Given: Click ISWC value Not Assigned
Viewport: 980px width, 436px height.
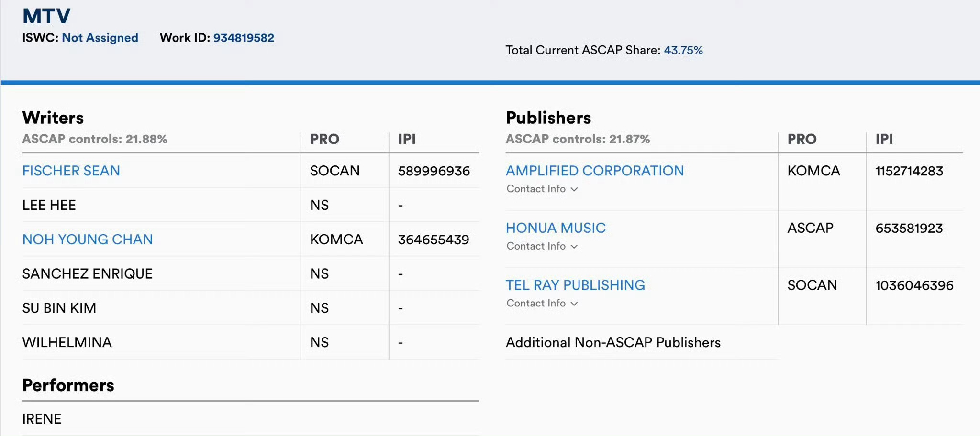Looking at the screenshot, I should [100, 38].
